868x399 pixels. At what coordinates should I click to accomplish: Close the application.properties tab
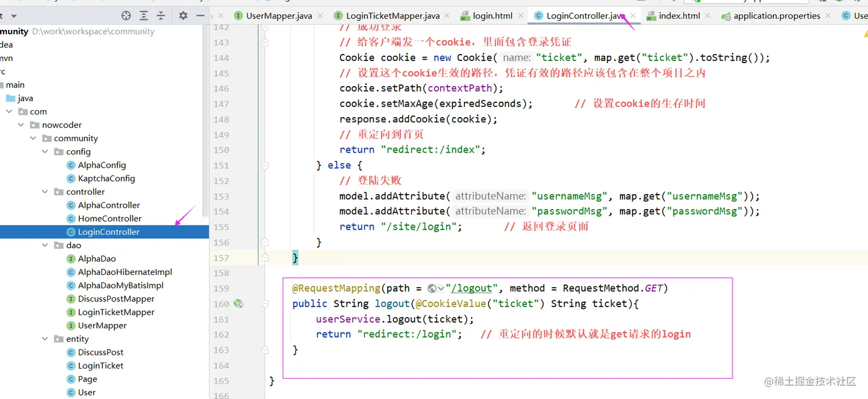point(828,16)
